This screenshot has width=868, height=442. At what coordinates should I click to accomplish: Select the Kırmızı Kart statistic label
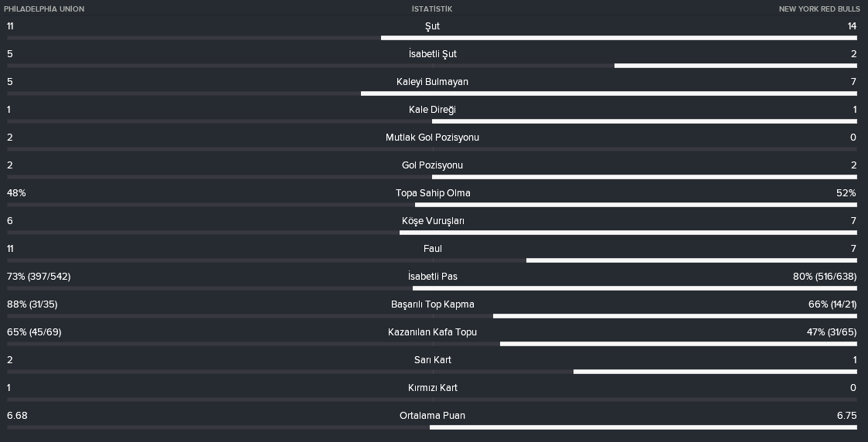(432, 388)
